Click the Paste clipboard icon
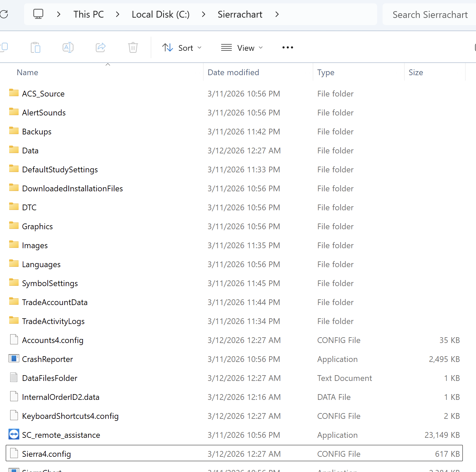Screen dimensions: 476x472 point(36,48)
